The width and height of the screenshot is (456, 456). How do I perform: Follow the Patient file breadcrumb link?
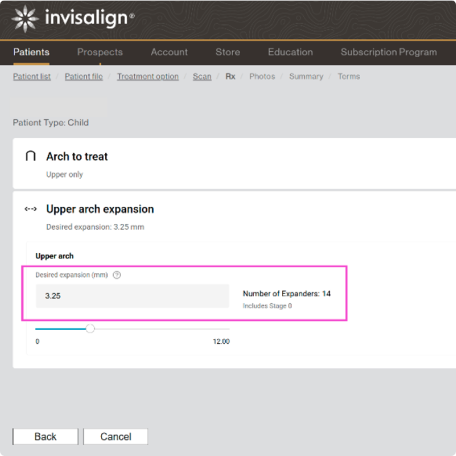(84, 76)
